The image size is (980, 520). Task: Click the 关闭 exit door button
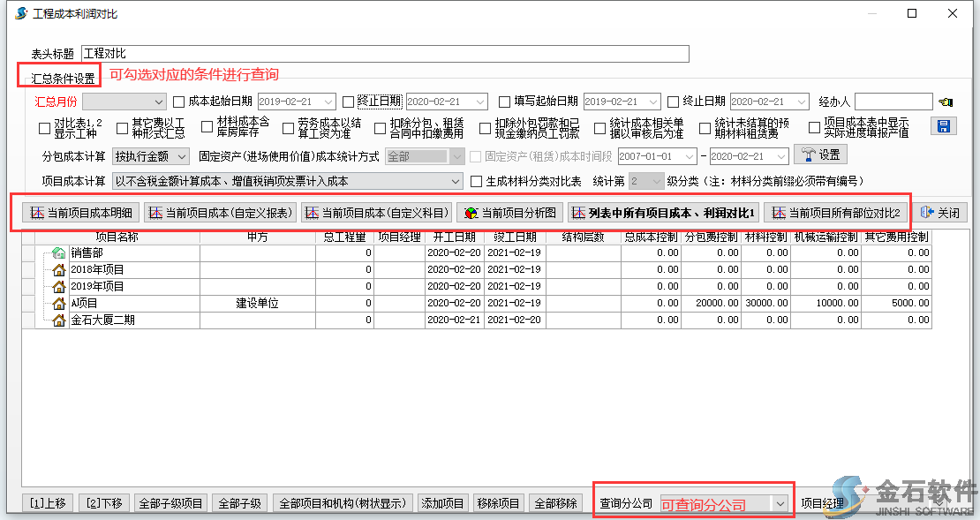939,213
